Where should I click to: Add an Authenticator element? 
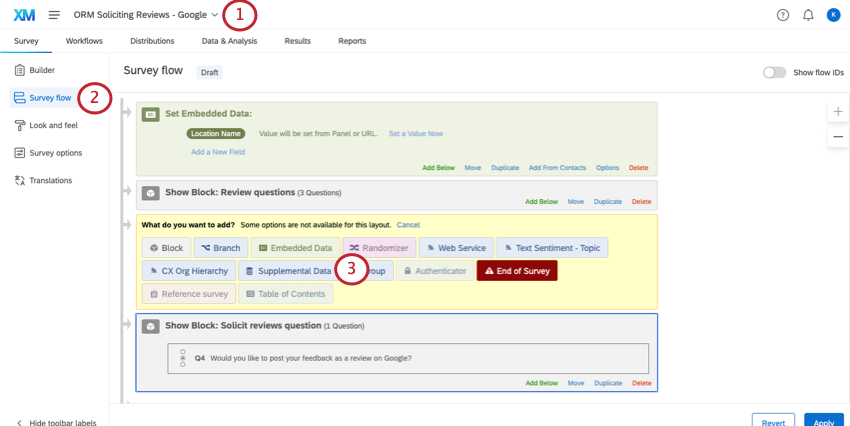(435, 271)
